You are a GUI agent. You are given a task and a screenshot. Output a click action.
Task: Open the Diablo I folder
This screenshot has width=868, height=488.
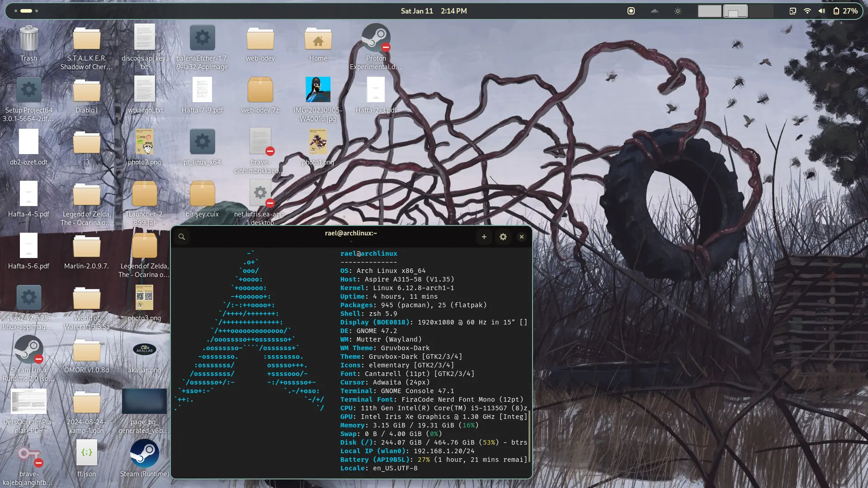point(86,90)
